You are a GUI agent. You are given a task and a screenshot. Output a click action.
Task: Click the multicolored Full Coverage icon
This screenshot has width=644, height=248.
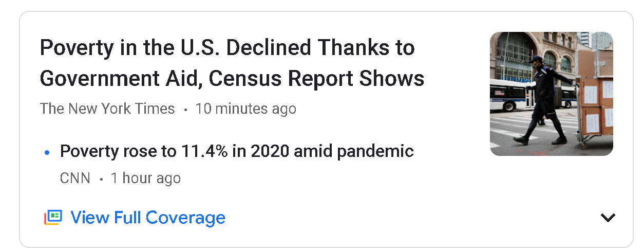point(53,217)
